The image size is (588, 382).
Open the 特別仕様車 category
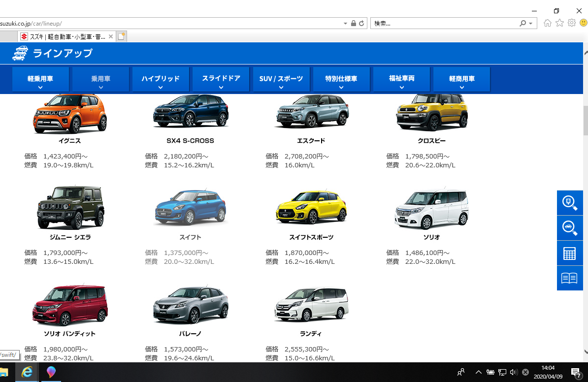point(341,79)
